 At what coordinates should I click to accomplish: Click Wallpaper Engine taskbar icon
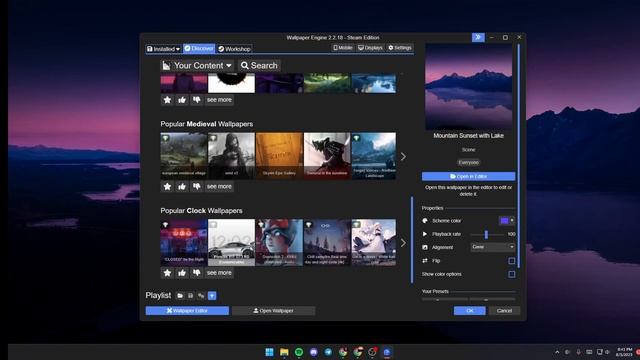387,352
